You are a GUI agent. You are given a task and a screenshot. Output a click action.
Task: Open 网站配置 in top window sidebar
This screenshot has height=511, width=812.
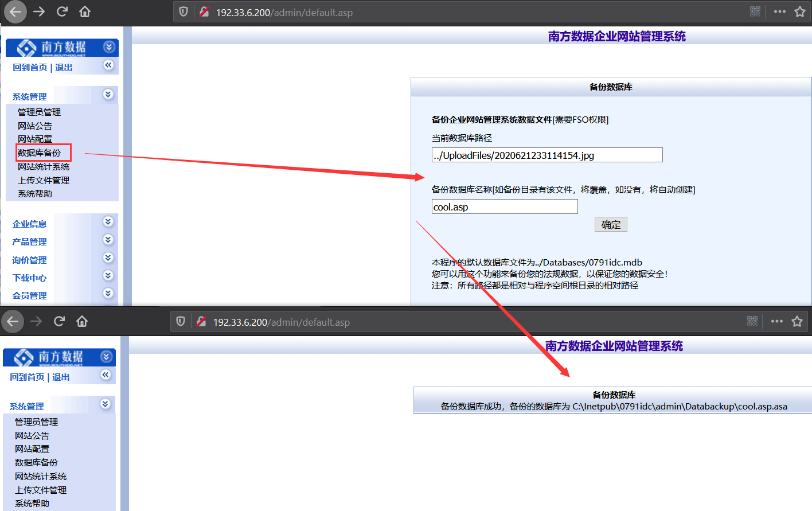(35, 139)
